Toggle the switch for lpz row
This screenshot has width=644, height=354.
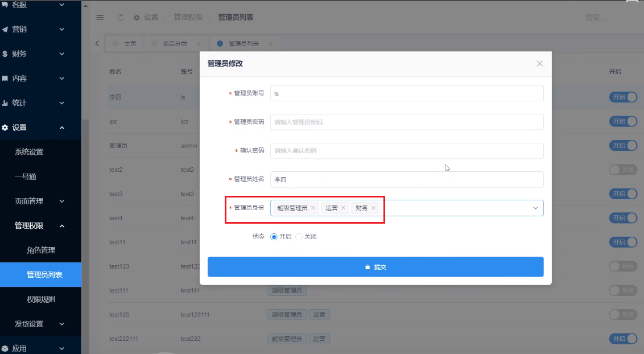623,121
